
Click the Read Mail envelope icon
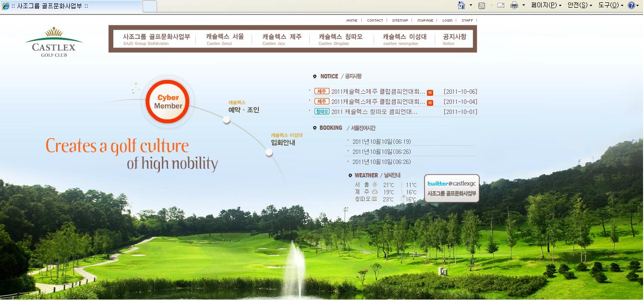pos(501,5)
